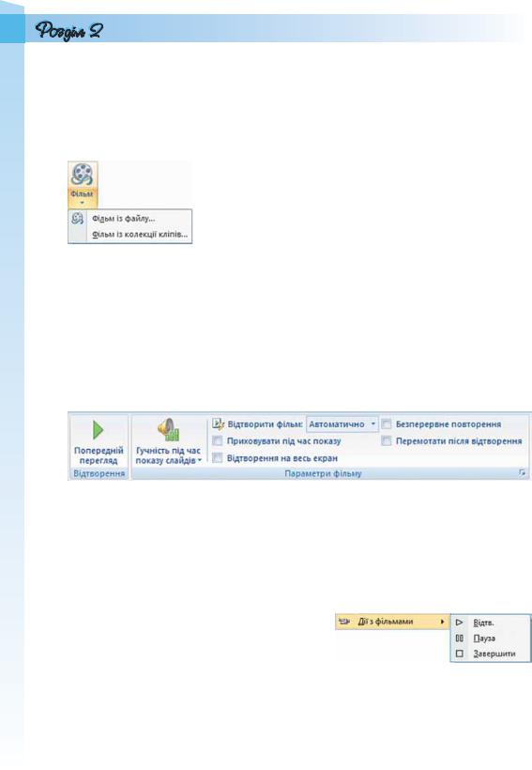Screen dimensions: 532x770
Task: Click the speaker volume icon
Action: [168, 429]
